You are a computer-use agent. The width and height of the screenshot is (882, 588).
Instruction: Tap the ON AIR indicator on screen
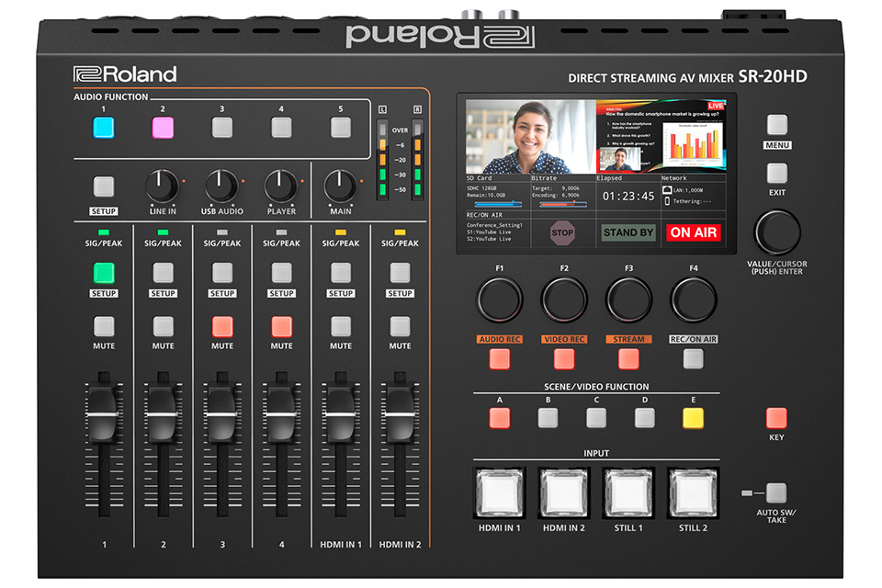point(694,232)
